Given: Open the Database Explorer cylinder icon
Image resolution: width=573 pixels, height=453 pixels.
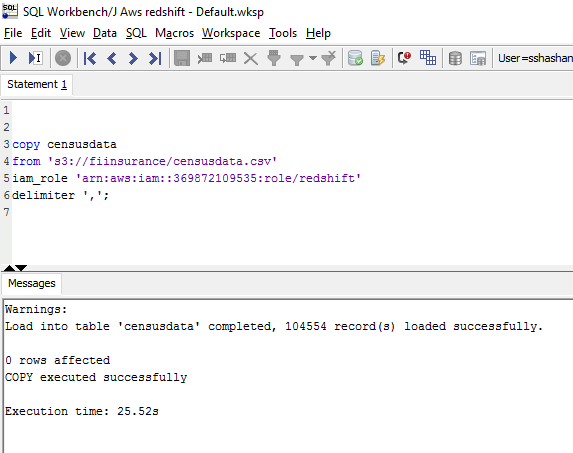Looking at the screenshot, I should 455,58.
